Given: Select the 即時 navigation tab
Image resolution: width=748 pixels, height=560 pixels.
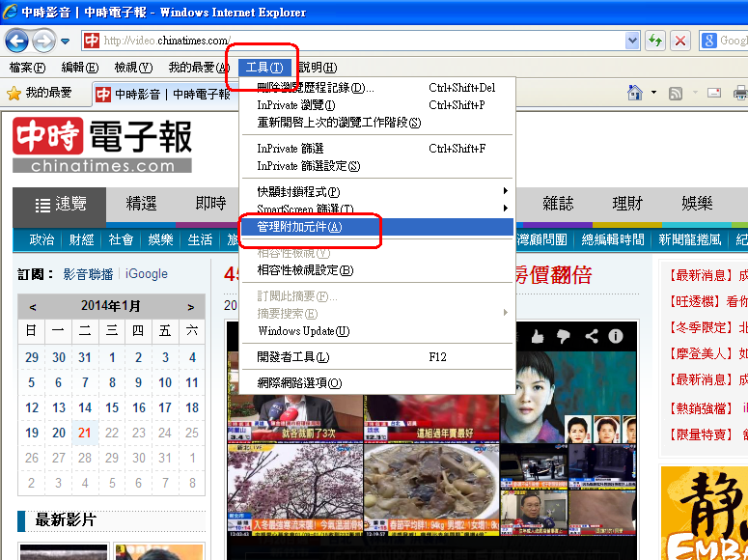Looking at the screenshot, I should click(210, 204).
